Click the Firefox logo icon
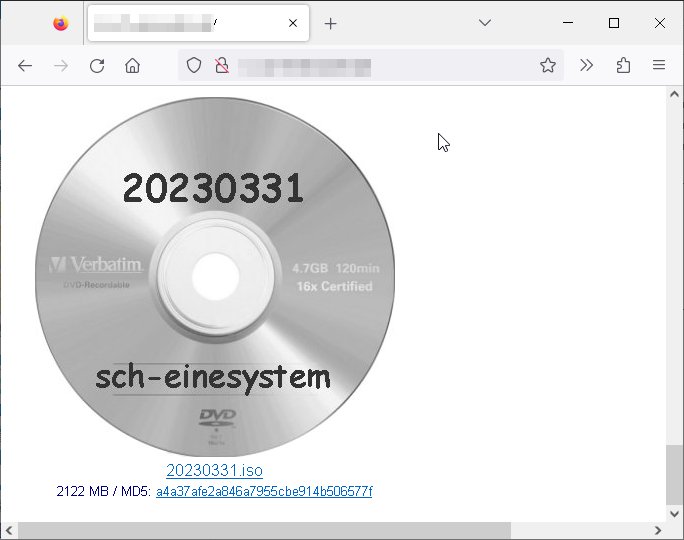 point(61,23)
